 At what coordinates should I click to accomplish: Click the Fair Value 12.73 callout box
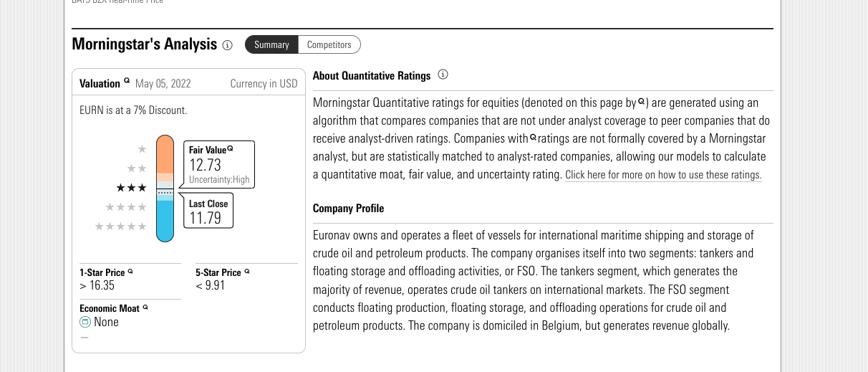point(218,164)
